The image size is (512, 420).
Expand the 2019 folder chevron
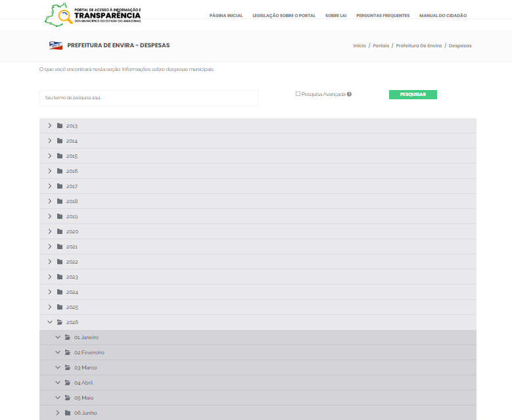pyautogui.click(x=50, y=216)
